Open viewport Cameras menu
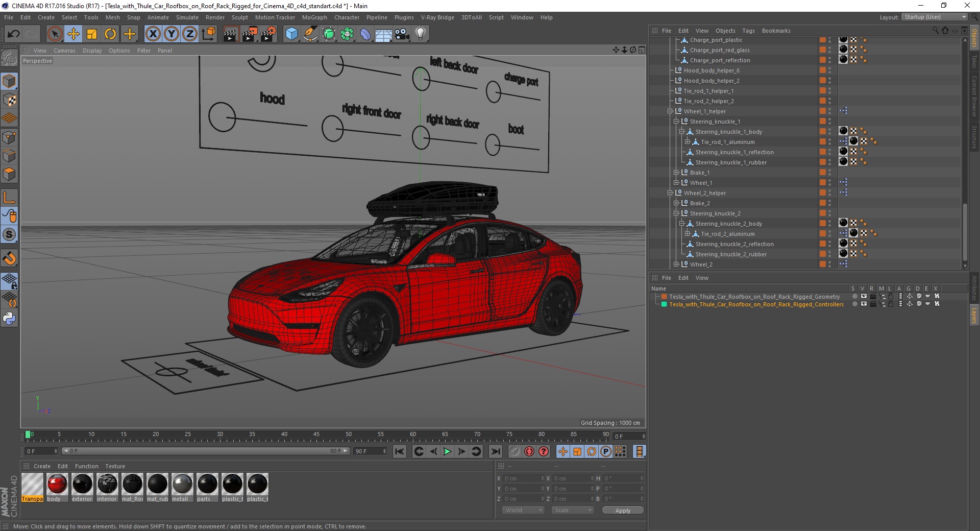Screen dimensions: 980x531 point(64,51)
